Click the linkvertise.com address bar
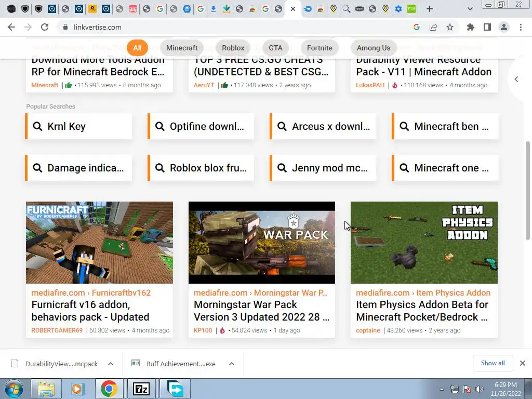 click(234, 27)
